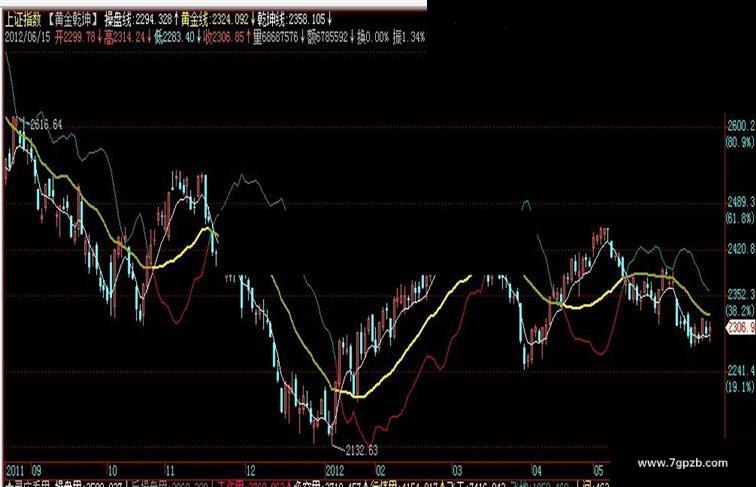
Task: Click the 2420.8 price axis label
Action: (741, 249)
